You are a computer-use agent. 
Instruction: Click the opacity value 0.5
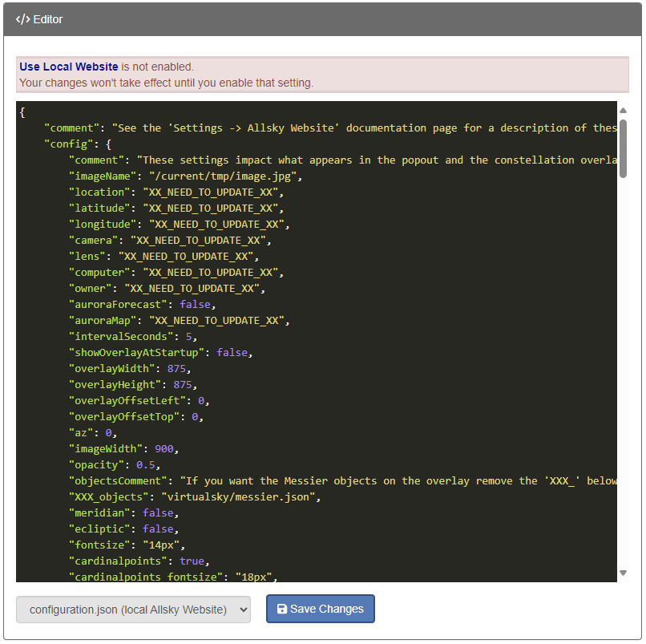[x=146, y=465]
